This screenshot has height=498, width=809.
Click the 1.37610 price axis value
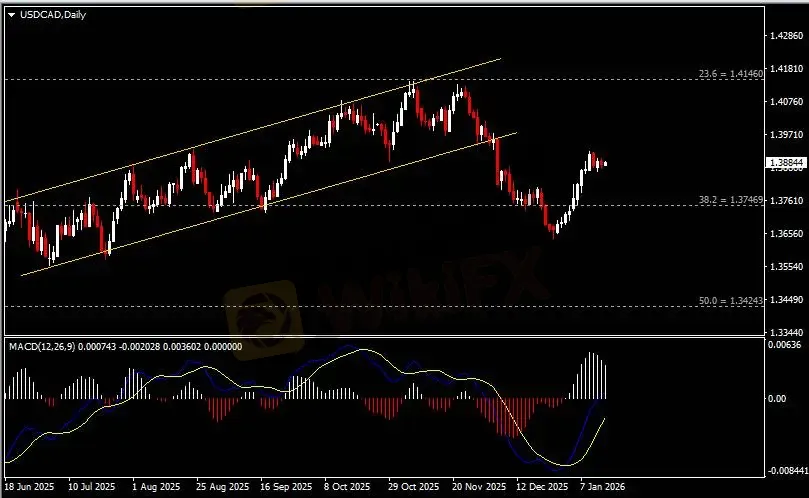pos(786,201)
